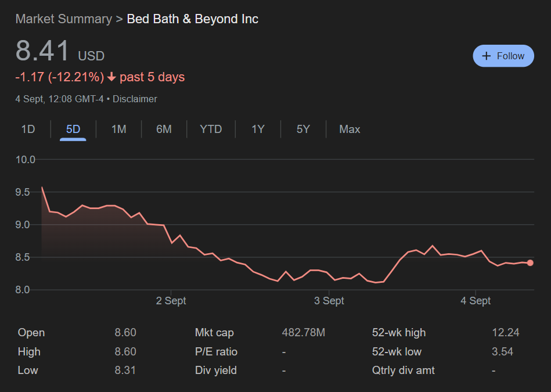Click the 52-wk low value 3.54

(x=502, y=351)
